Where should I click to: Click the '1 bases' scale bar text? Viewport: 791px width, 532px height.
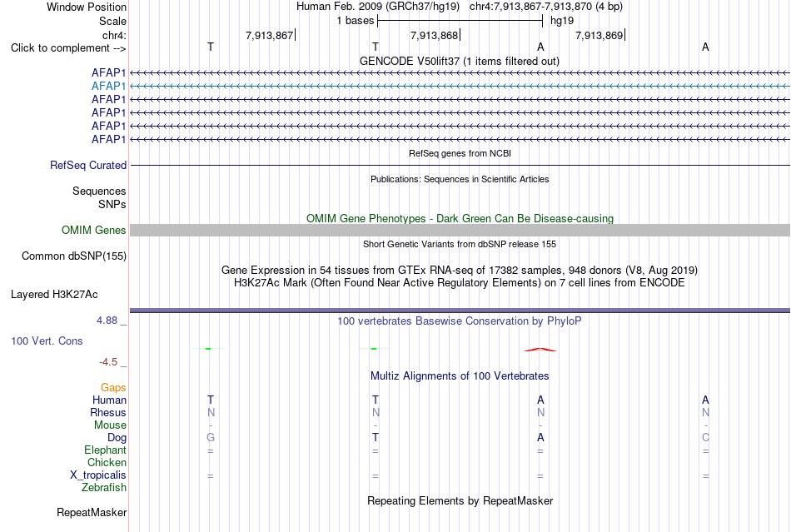point(356,21)
